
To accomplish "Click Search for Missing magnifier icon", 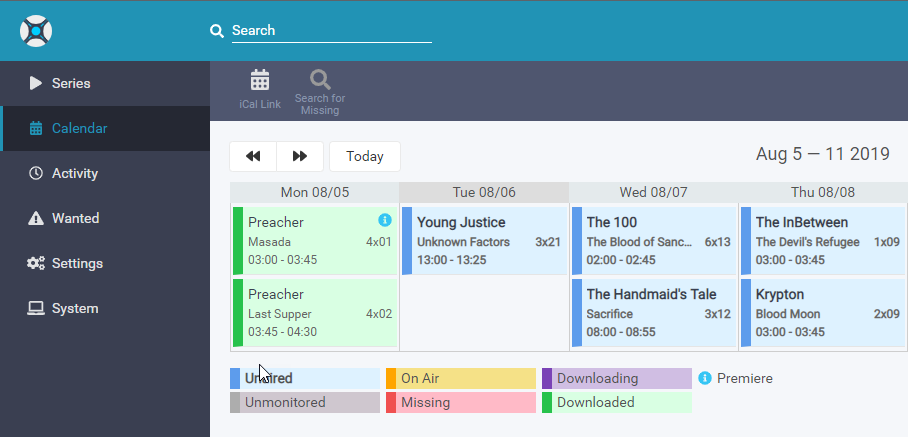I will [x=319, y=81].
